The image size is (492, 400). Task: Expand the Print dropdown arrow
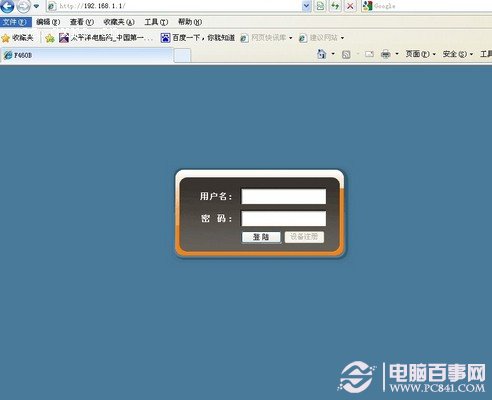[x=397, y=54]
